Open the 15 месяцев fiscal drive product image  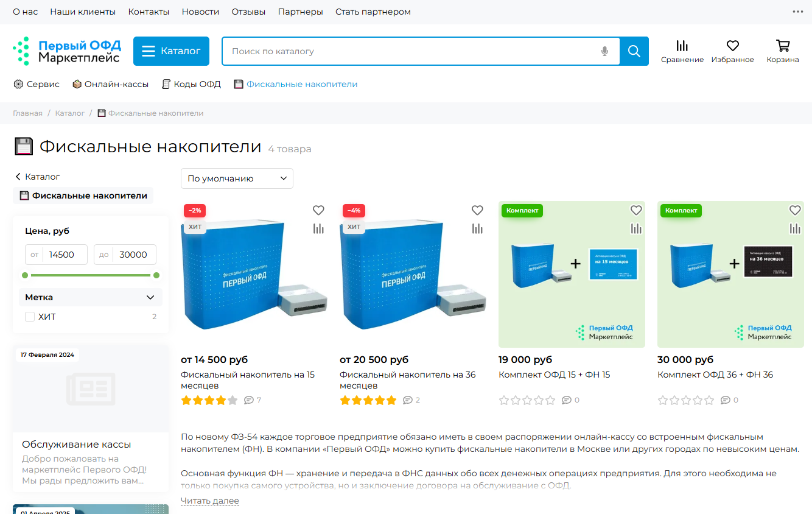pos(254,275)
